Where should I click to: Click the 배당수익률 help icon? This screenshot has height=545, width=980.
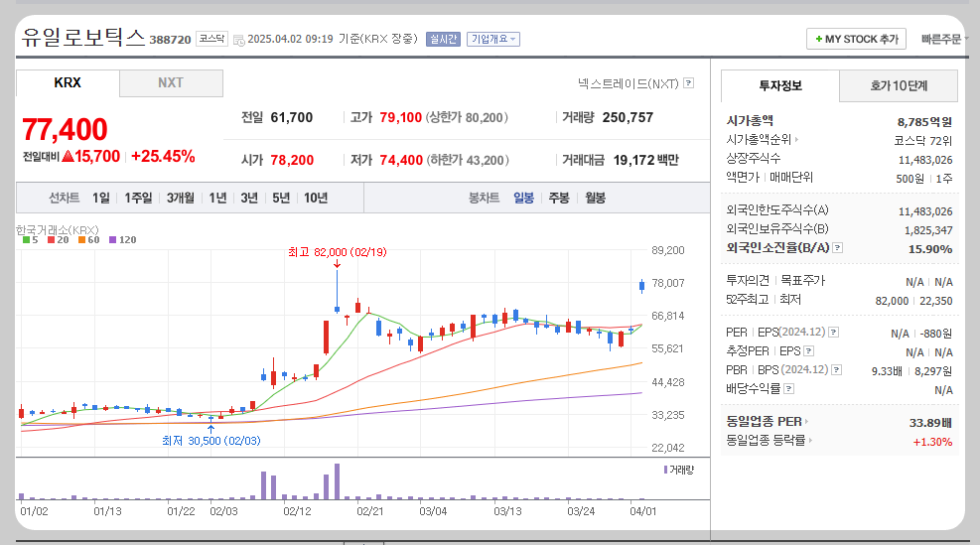pos(788,389)
